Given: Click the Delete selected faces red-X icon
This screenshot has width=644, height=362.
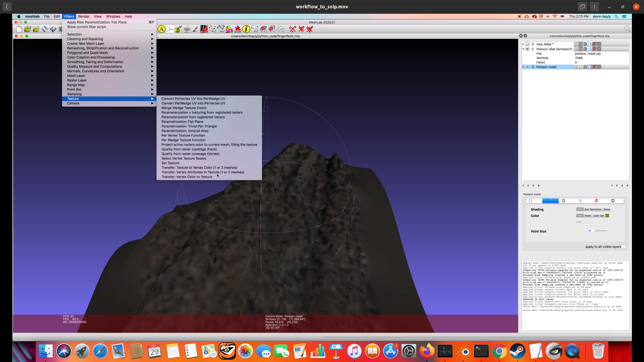Looking at the screenshot, I should tap(301, 29).
